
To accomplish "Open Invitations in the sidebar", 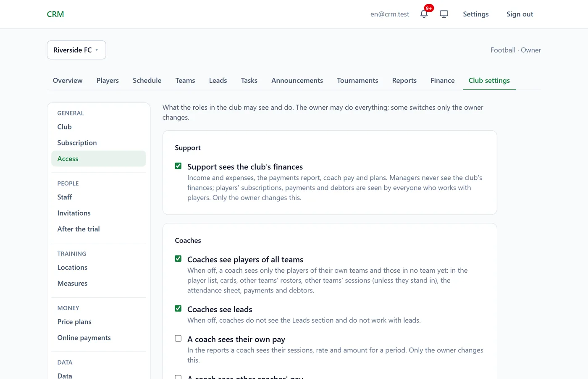I will point(99,213).
